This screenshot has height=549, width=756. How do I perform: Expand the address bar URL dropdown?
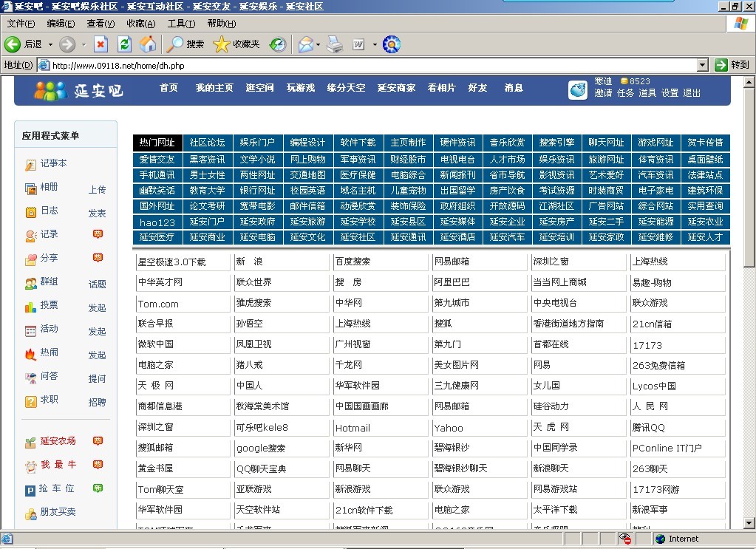coord(703,65)
